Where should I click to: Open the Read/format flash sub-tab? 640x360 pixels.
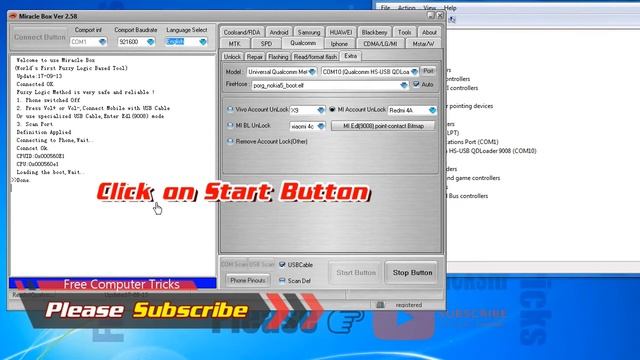click(315, 57)
